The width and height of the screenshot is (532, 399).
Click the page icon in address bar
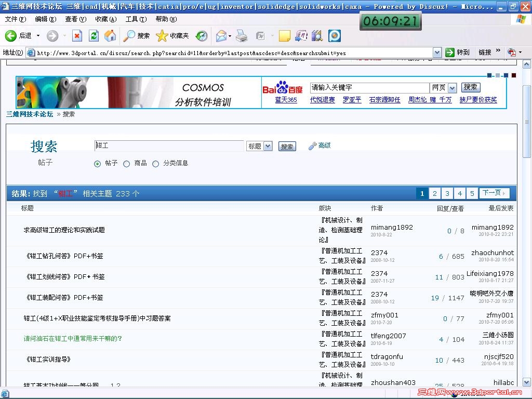click(31, 52)
